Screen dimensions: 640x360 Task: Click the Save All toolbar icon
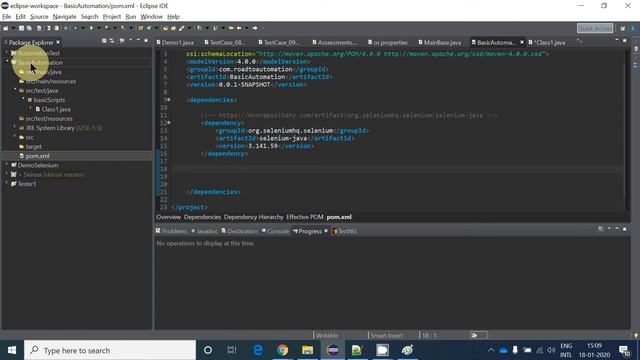pos(29,28)
